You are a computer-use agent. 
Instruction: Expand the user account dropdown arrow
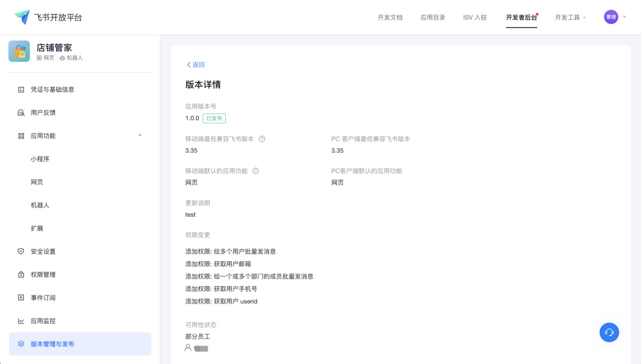(x=624, y=17)
